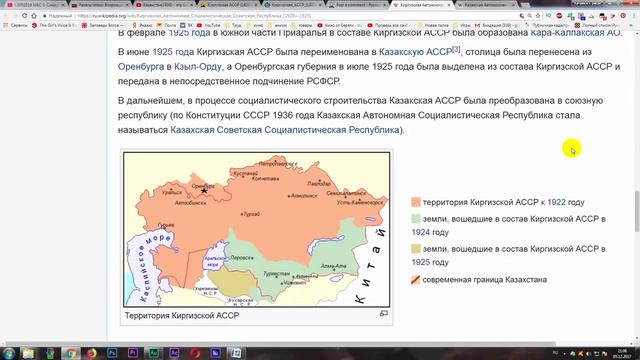Image resolution: width=640 pixels, height=360 pixels.
Task: Open File Explorer folder in taskbar
Action: [x=28, y=353]
